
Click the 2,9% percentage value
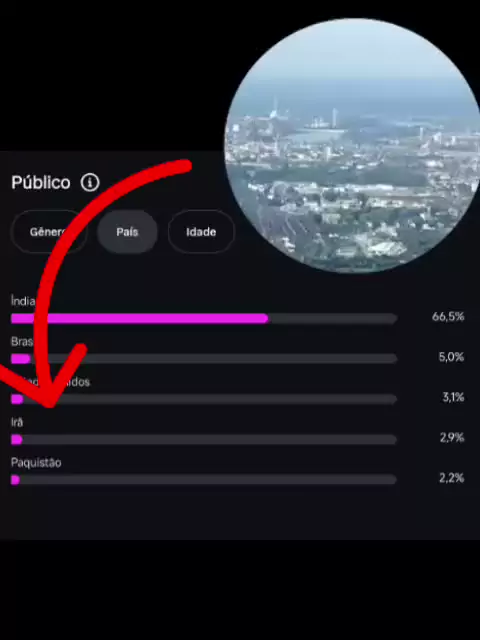click(452, 438)
